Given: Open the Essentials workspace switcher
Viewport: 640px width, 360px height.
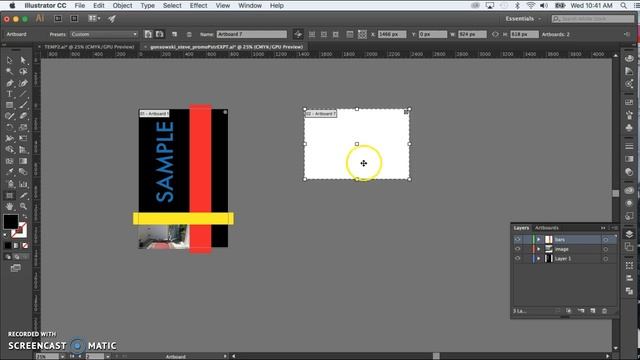Looking at the screenshot, I should (x=523, y=19).
